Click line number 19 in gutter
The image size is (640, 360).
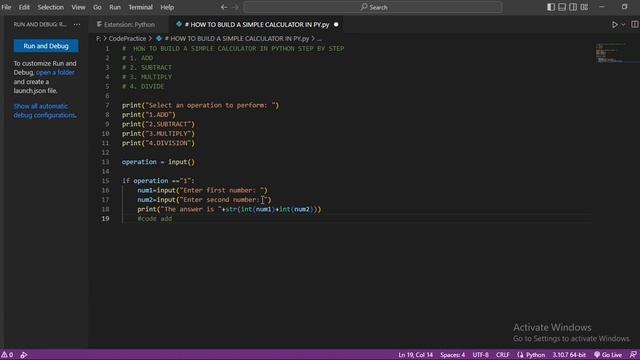105,219
